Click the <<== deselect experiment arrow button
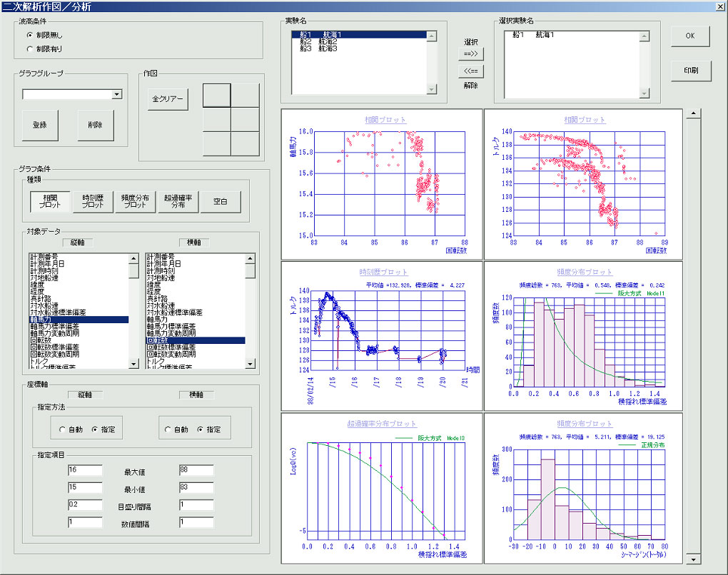 [x=471, y=71]
